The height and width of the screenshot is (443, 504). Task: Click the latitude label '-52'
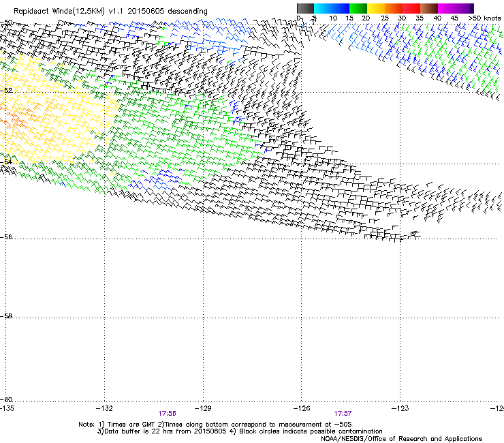pos(6,91)
